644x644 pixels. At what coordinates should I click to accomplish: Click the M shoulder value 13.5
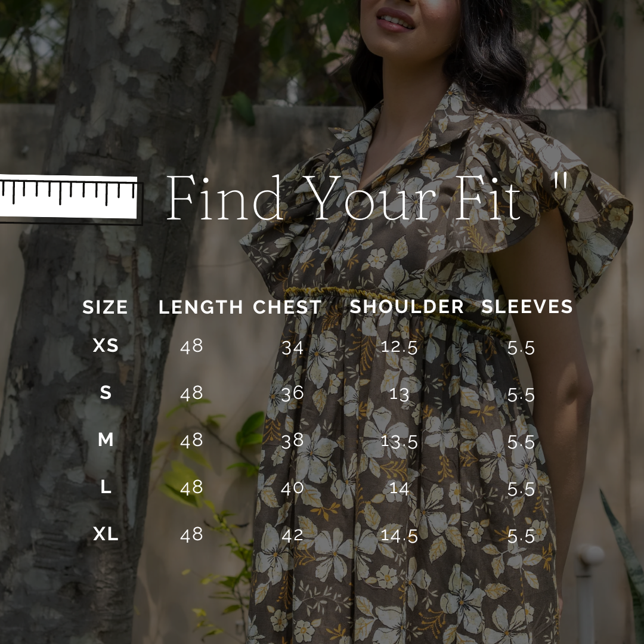pos(399,441)
